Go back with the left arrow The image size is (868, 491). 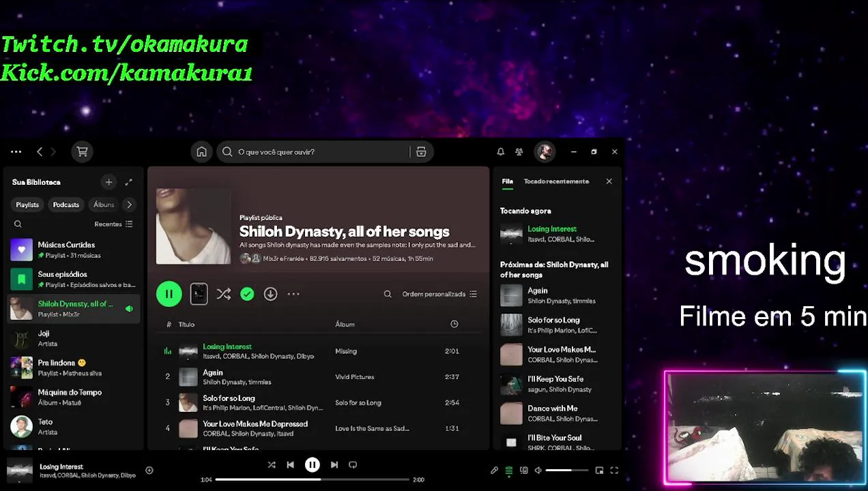click(40, 152)
